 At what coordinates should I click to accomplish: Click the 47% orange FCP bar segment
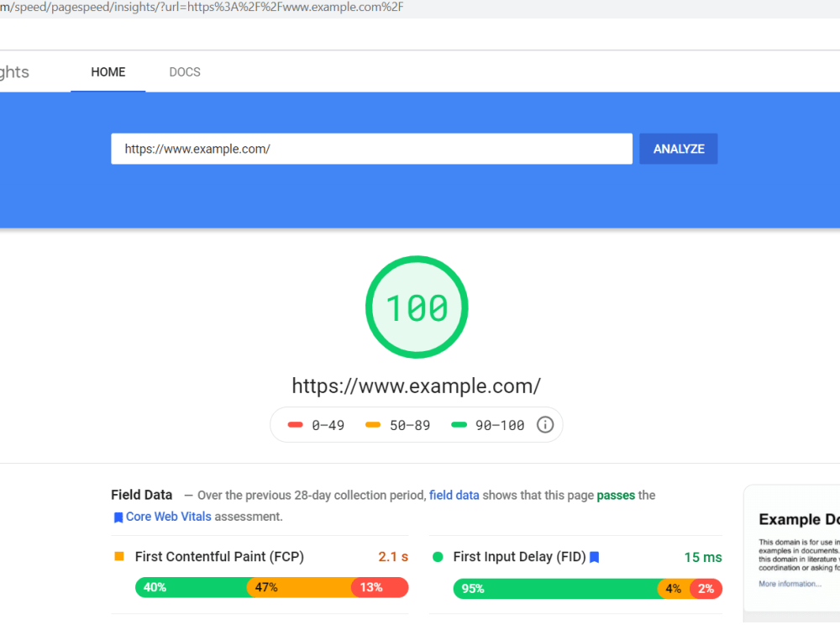[299, 587]
